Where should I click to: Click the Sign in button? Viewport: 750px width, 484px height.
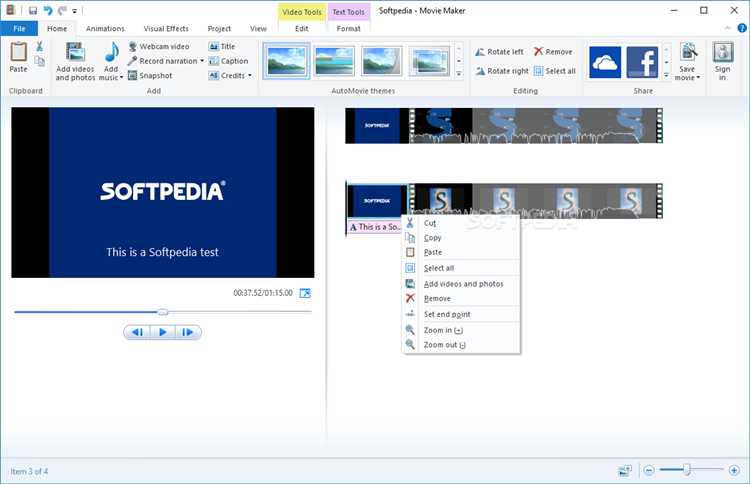pyautogui.click(x=722, y=61)
